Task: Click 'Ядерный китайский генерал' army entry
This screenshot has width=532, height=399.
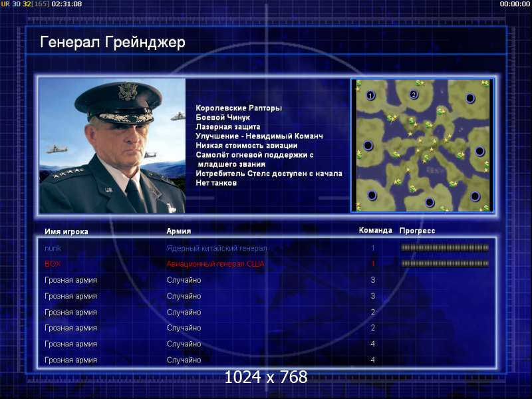Action: (217, 248)
